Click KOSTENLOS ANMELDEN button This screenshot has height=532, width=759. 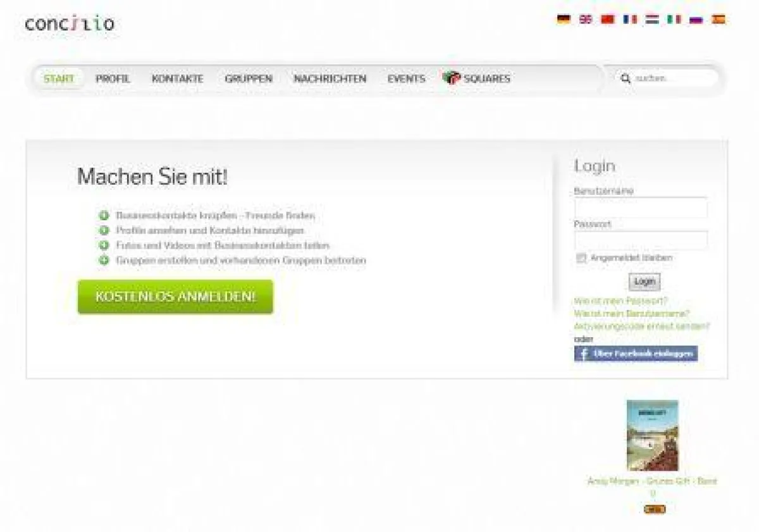tap(175, 296)
